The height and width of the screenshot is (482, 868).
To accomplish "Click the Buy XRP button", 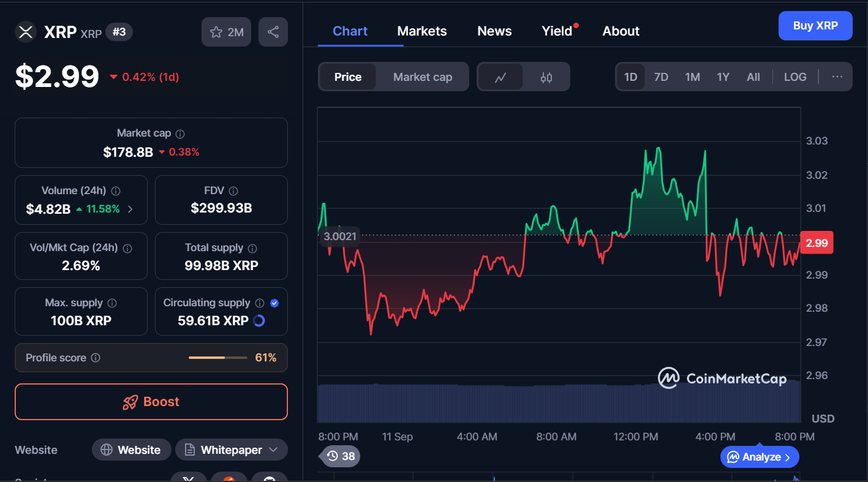I will point(815,26).
